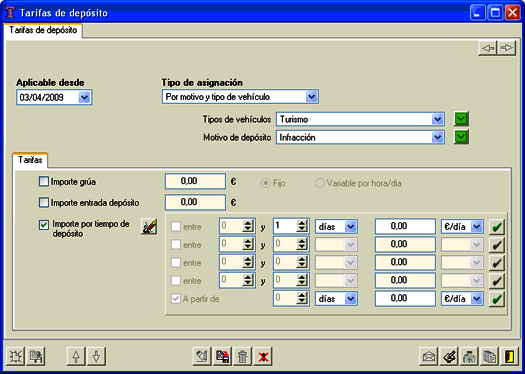Viewport: 525px width, 374px height.
Task: Click the brush icon next to Importe por tiempo
Action: 149,227
